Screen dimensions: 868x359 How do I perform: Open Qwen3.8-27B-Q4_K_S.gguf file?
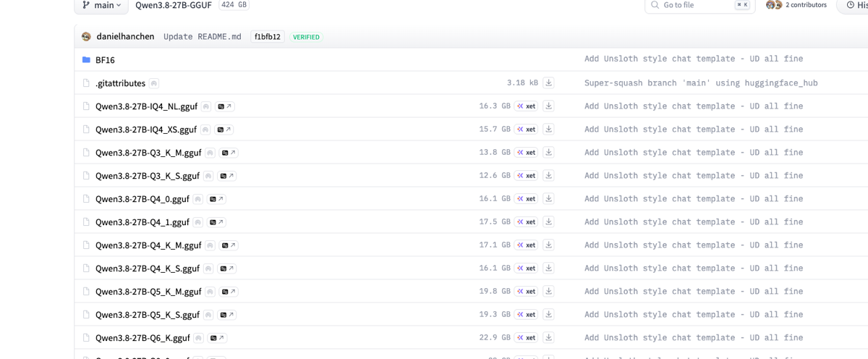point(148,269)
